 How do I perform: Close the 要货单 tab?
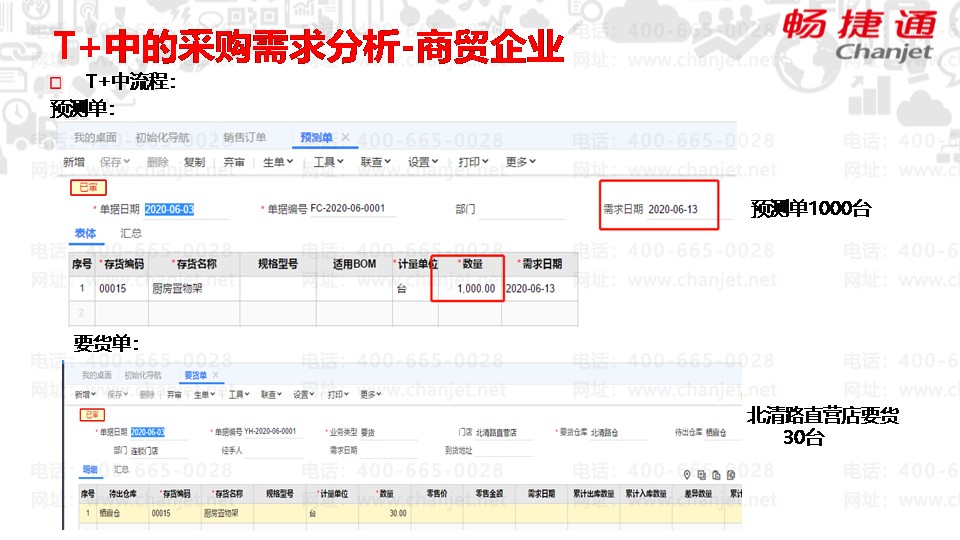pos(216,375)
